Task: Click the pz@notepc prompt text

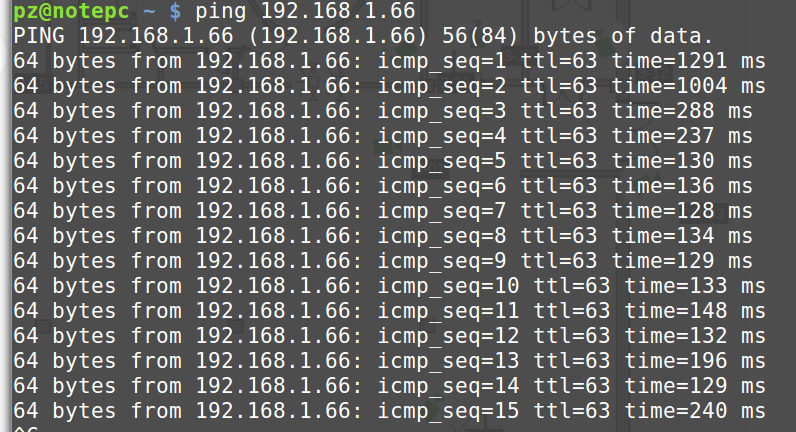Action: [71, 12]
